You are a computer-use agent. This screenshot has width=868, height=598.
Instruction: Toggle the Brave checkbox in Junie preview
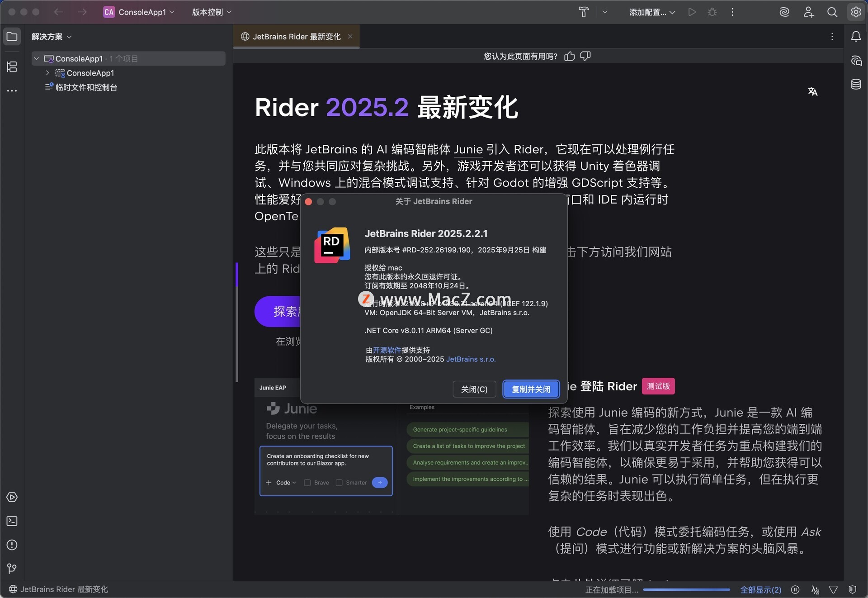[x=307, y=483]
